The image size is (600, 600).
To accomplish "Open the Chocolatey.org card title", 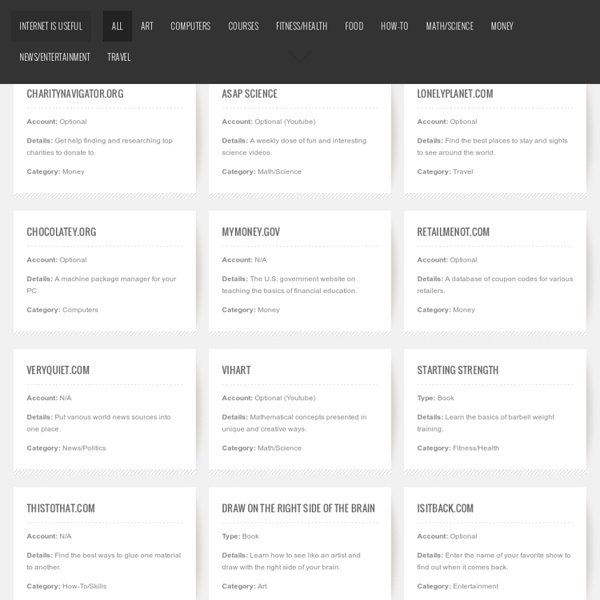I will point(61,232).
